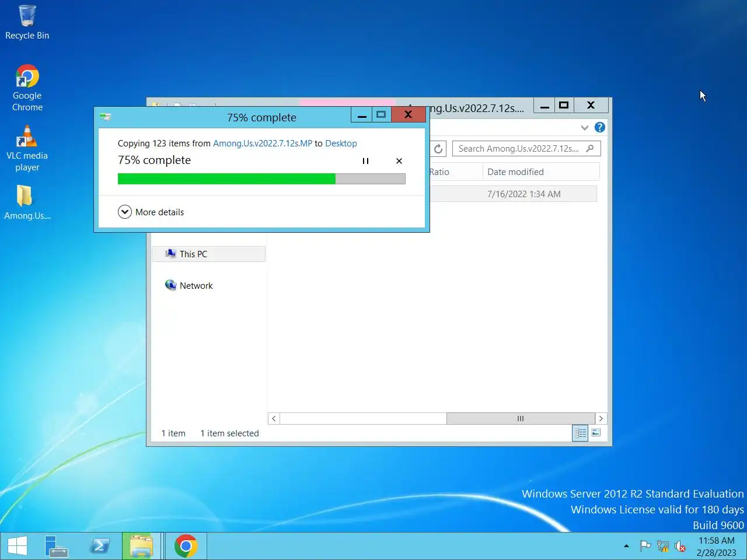Click the green copy progress bar
The image size is (747, 560).
(261, 178)
